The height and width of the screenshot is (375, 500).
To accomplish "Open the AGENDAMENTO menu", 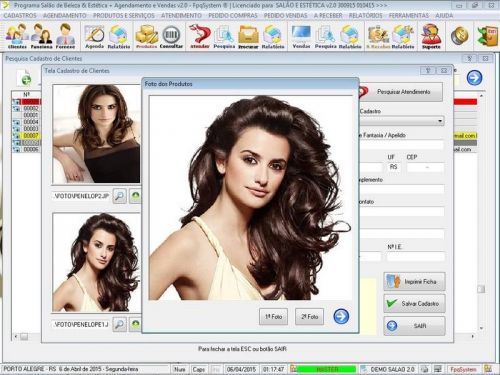I will (x=65, y=15).
